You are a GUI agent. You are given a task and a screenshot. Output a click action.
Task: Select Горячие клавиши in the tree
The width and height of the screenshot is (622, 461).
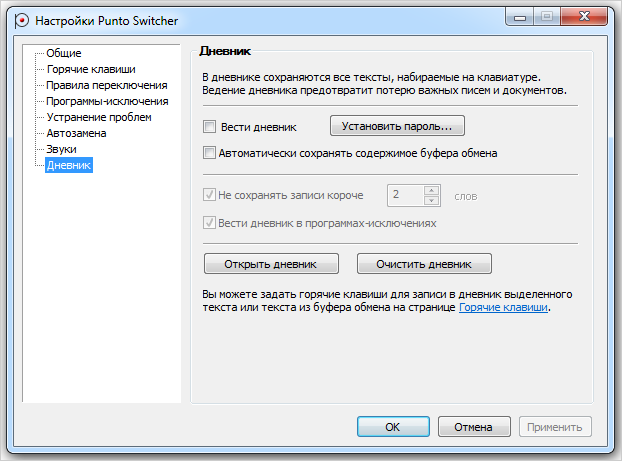[x=91, y=69]
